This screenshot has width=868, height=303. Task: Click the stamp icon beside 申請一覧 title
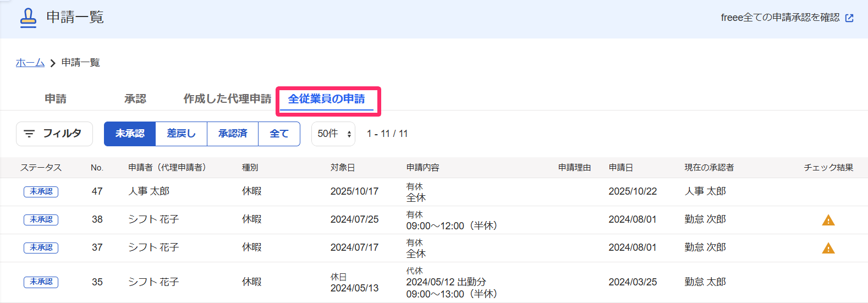pos(28,18)
